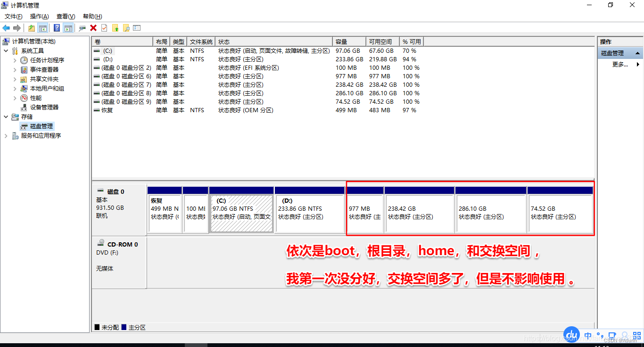Collapse the 存储 tree branch
644x347 pixels.
tap(6, 116)
